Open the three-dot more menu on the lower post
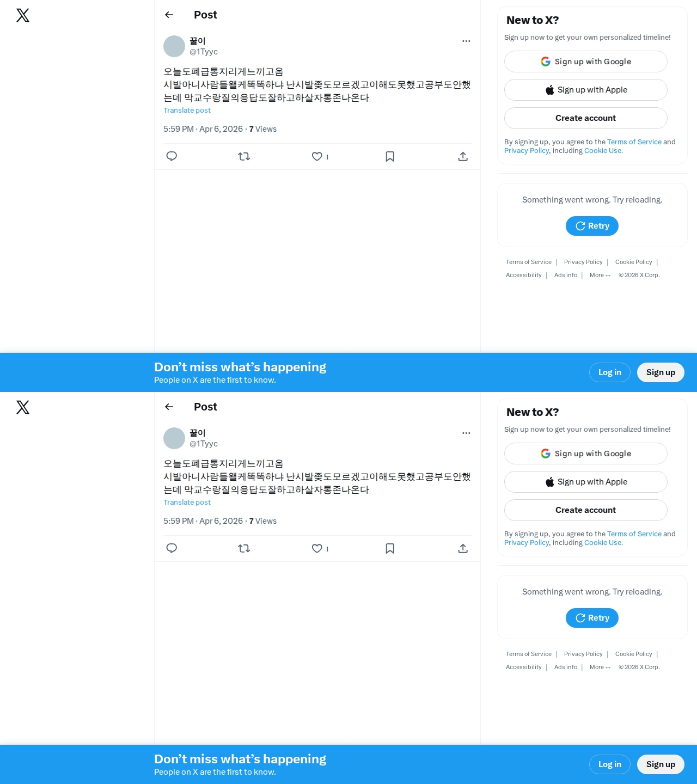The height and width of the screenshot is (784, 697). pos(466,433)
